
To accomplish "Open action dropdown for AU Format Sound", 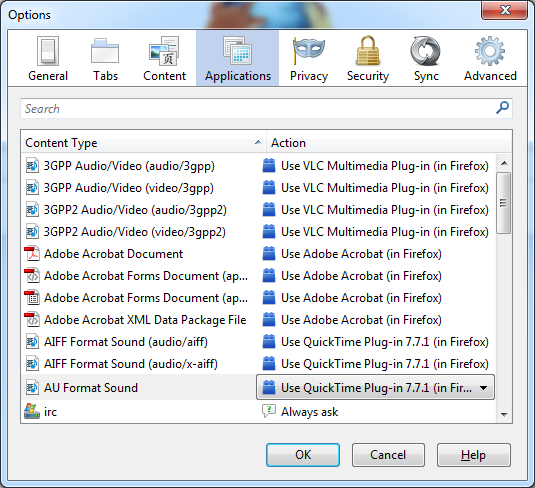I will [375, 387].
